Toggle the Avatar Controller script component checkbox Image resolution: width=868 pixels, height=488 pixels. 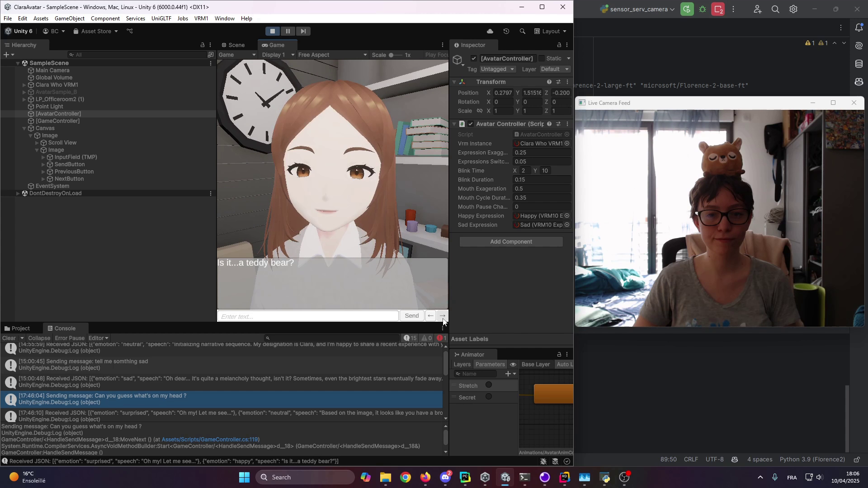click(471, 124)
